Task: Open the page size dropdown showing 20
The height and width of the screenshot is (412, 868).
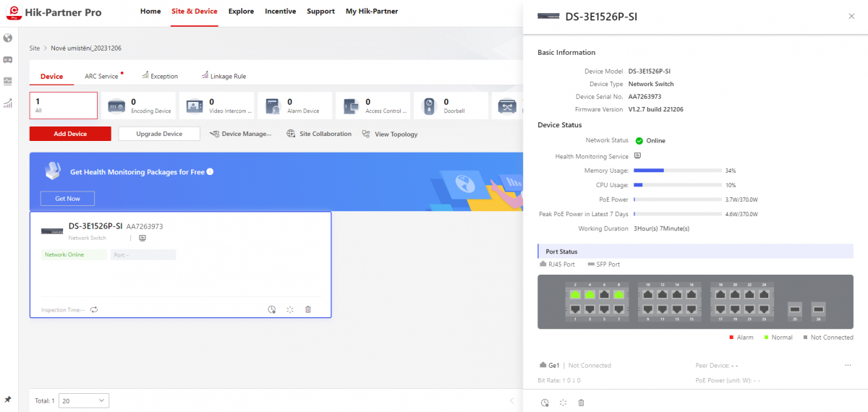Action: [84, 400]
